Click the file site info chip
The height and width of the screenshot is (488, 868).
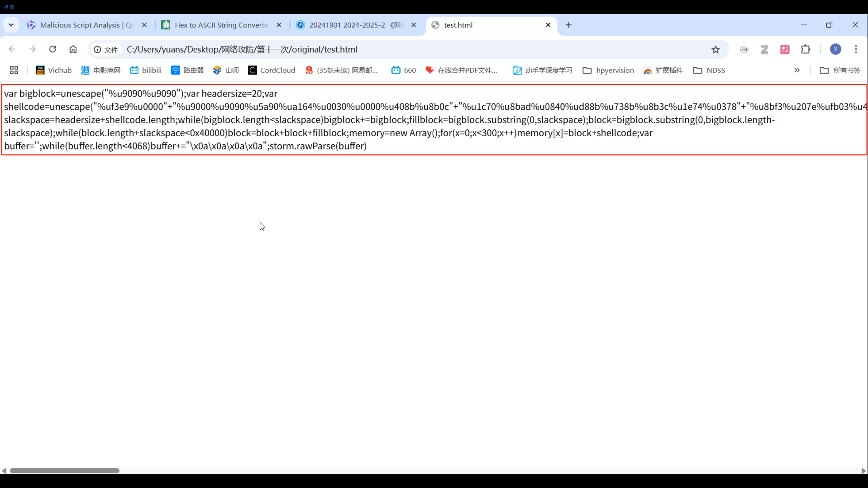[x=106, y=49]
